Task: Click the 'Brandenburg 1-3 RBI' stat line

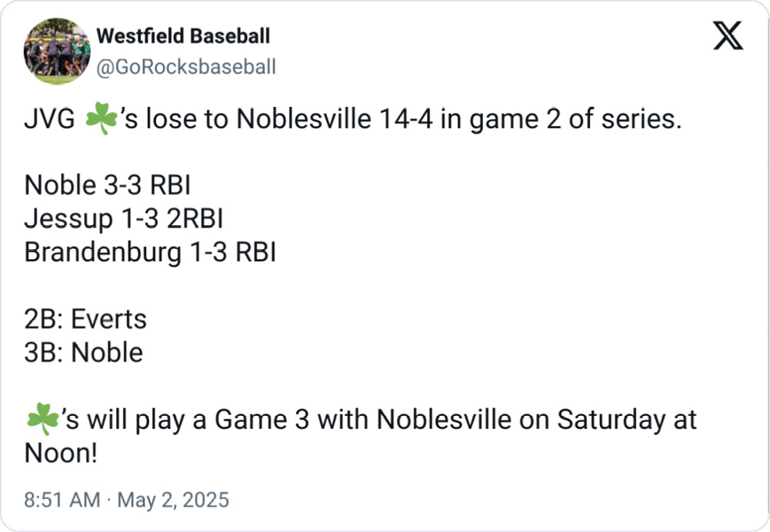Action: pos(150,253)
